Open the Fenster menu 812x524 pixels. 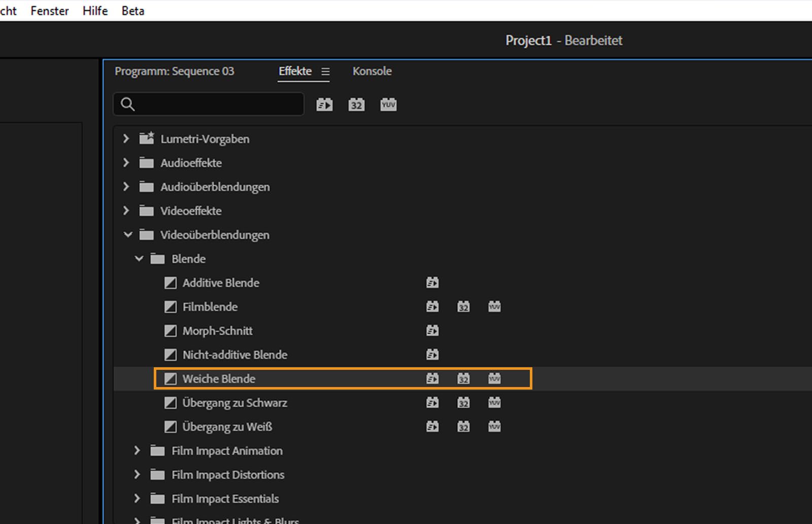pos(49,11)
